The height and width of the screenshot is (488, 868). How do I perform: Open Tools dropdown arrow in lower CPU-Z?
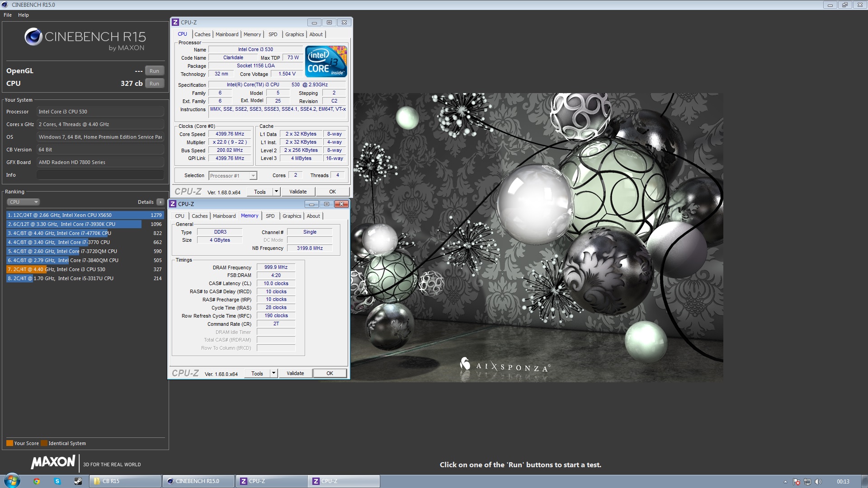[x=274, y=373]
